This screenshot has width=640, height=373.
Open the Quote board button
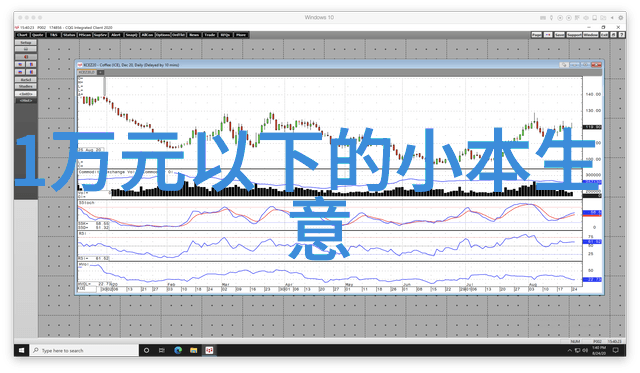[x=38, y=35]
